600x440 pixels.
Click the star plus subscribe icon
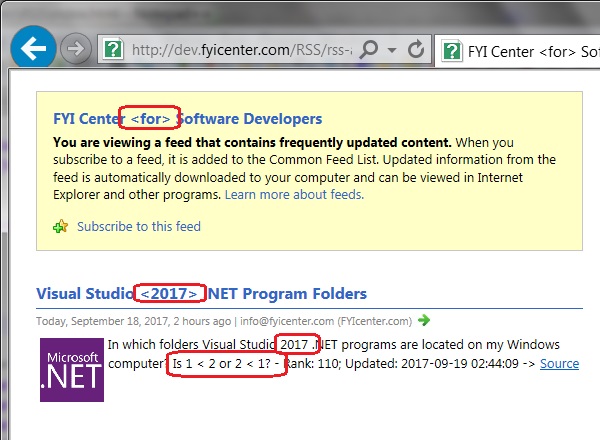(x=60, y=227)
